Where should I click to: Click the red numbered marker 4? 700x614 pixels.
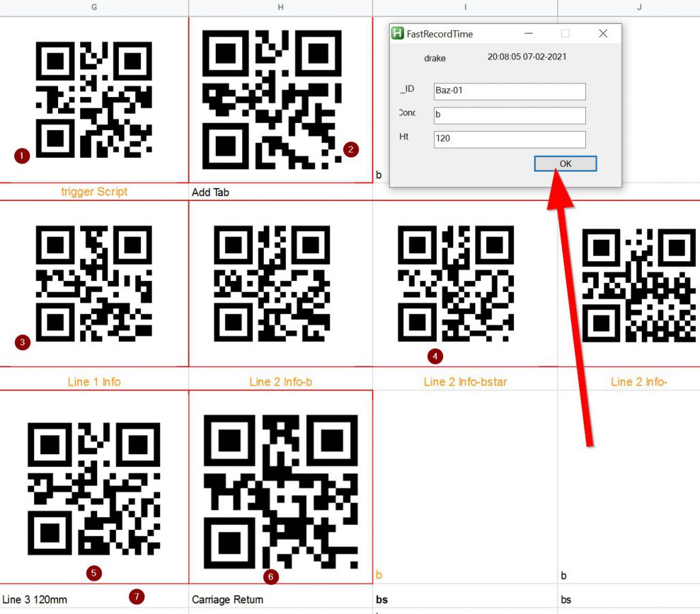435,356
